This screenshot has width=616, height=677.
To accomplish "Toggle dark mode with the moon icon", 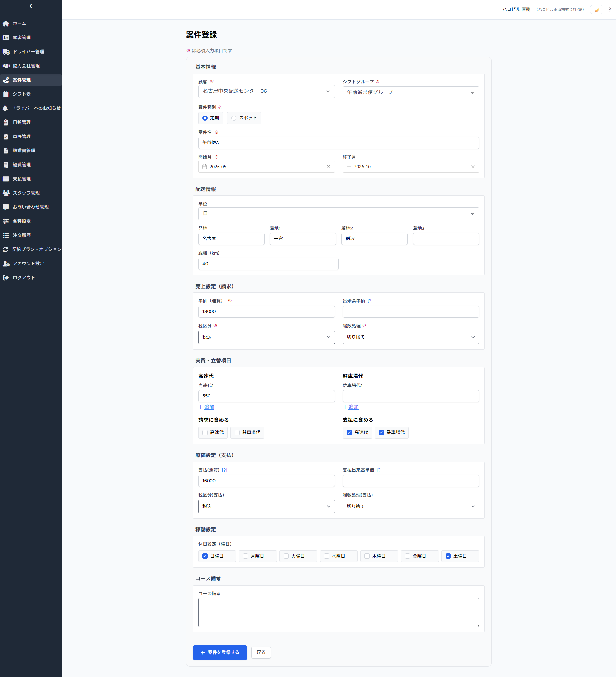I will pyautogui.click(x=596, y=9).
